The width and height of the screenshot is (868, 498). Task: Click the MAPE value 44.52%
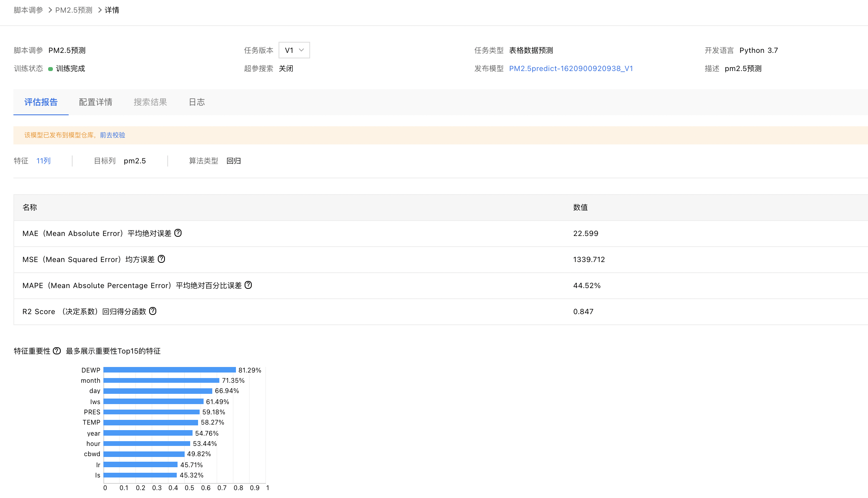pyautogui.click(x=587, y=285)
